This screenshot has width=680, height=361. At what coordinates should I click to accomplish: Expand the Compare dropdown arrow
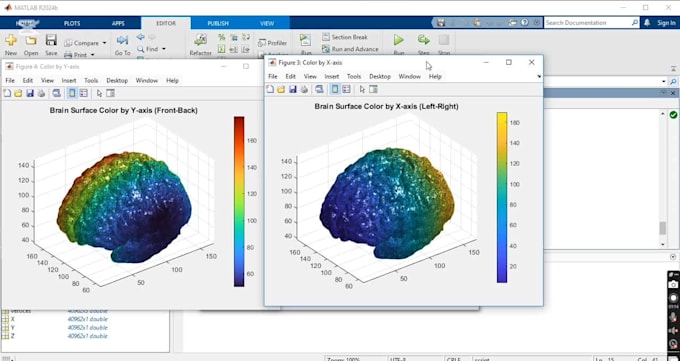[104, 43]
